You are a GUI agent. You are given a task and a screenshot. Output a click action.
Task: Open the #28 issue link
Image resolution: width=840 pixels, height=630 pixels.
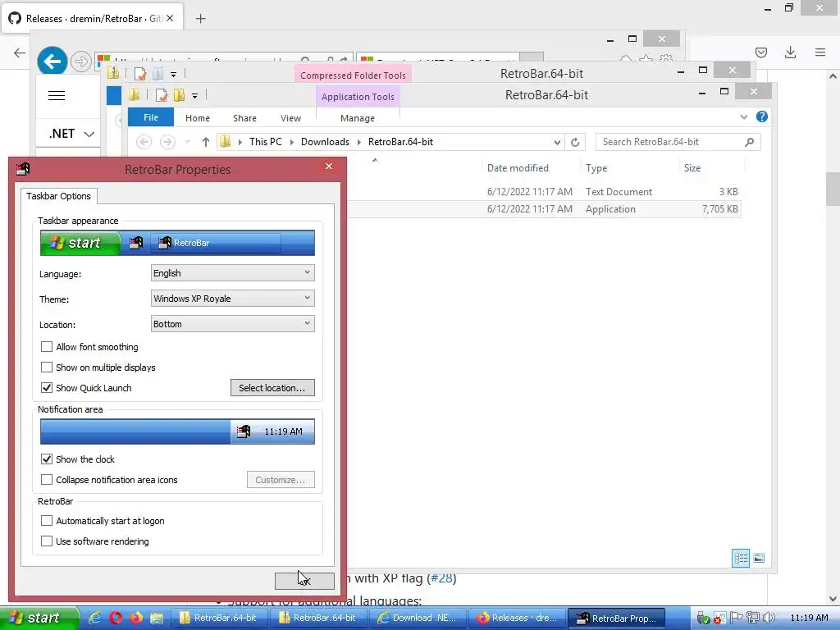coord(441,578)
